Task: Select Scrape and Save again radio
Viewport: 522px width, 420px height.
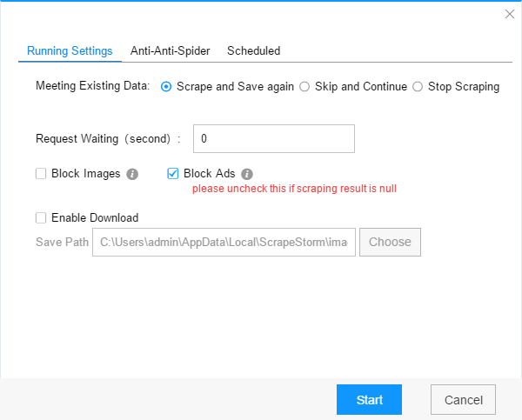Action: coord(166,87)
